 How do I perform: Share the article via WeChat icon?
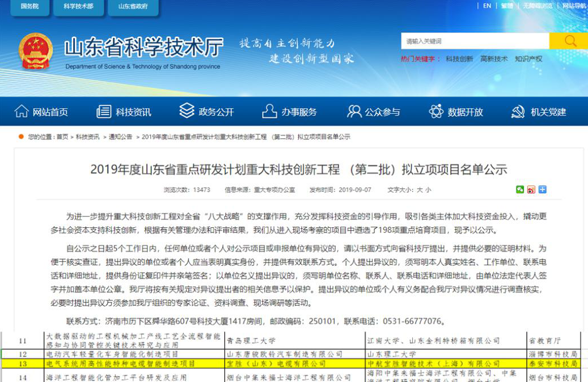point(520,189)
